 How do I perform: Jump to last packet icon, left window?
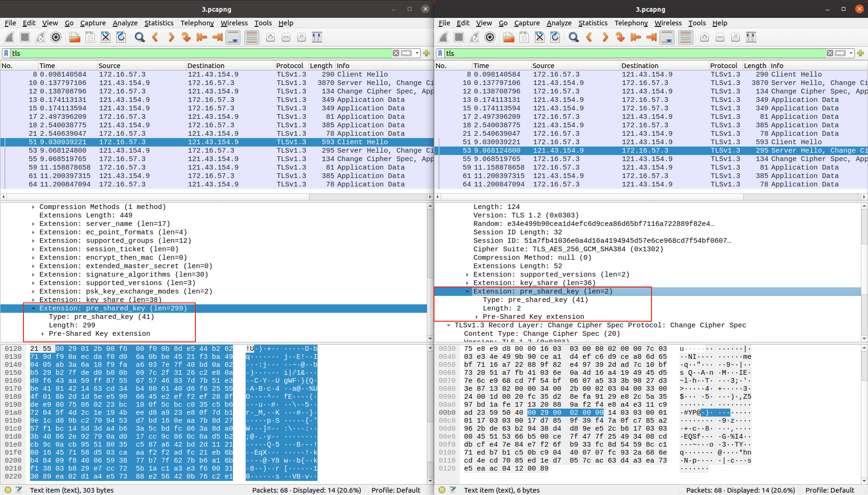[217, 37]
